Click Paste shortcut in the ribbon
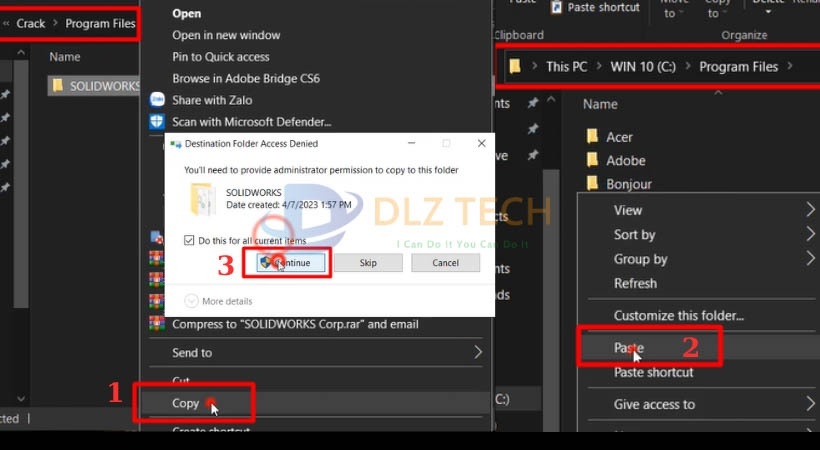The image size is (820, 450). coord(603,7)
